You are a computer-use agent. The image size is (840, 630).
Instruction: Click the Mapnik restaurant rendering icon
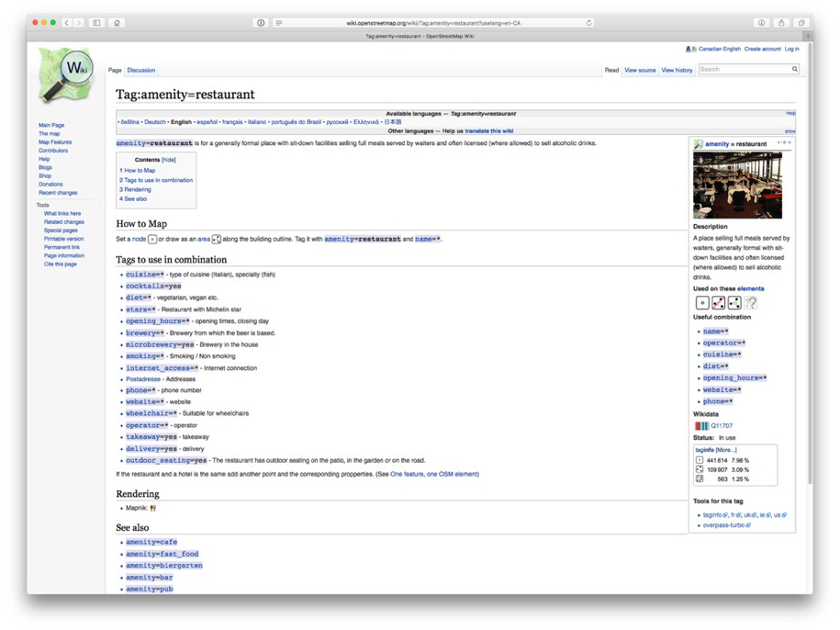click(153, 508)
